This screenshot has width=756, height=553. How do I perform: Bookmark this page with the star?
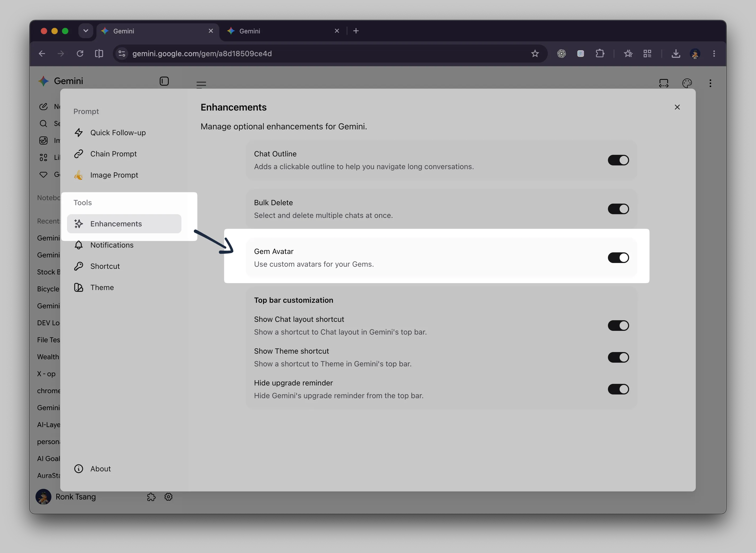coord(535,54)
